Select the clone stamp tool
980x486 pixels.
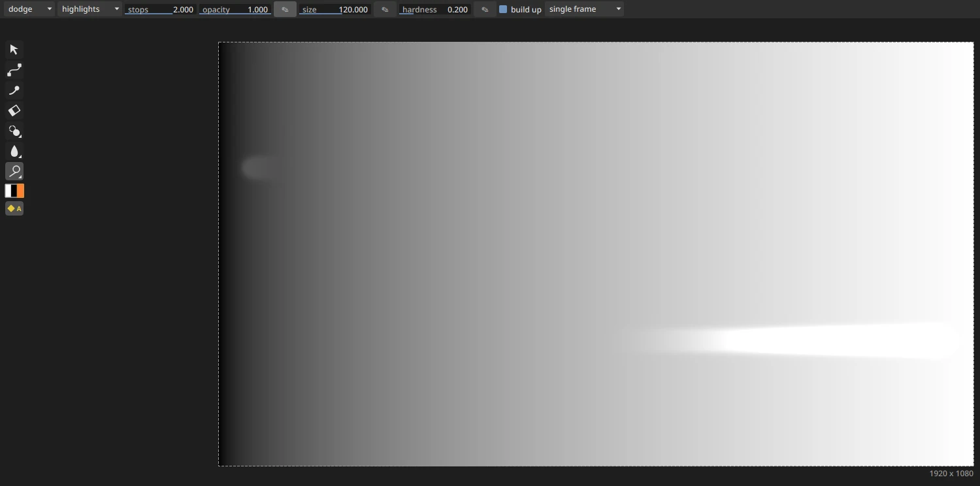pyautogui.click(x=14, y=131)
